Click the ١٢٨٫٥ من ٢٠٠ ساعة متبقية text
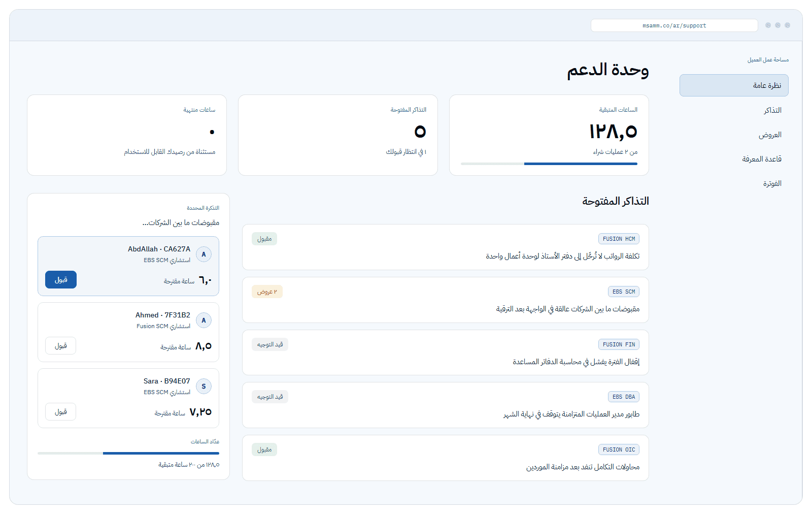This screenshot has width=812, height=514. pyautogui.click(x=189, y=465)
